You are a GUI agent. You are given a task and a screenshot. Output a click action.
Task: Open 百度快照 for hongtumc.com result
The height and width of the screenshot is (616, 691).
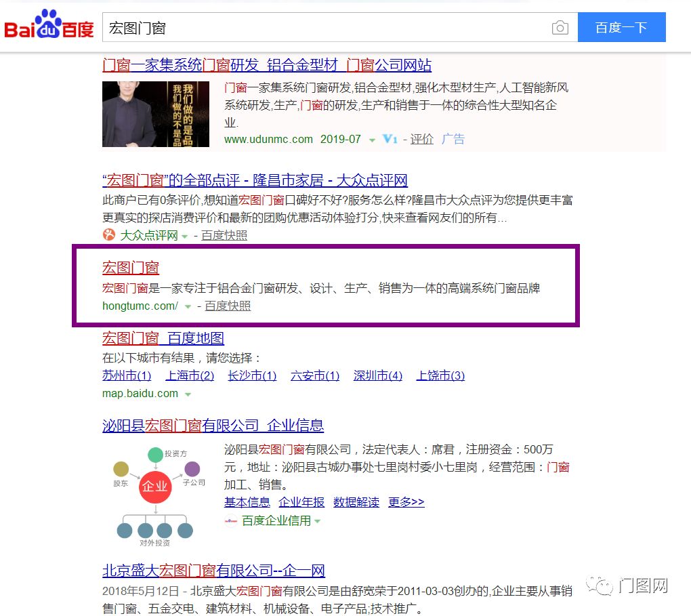(228, 306)
